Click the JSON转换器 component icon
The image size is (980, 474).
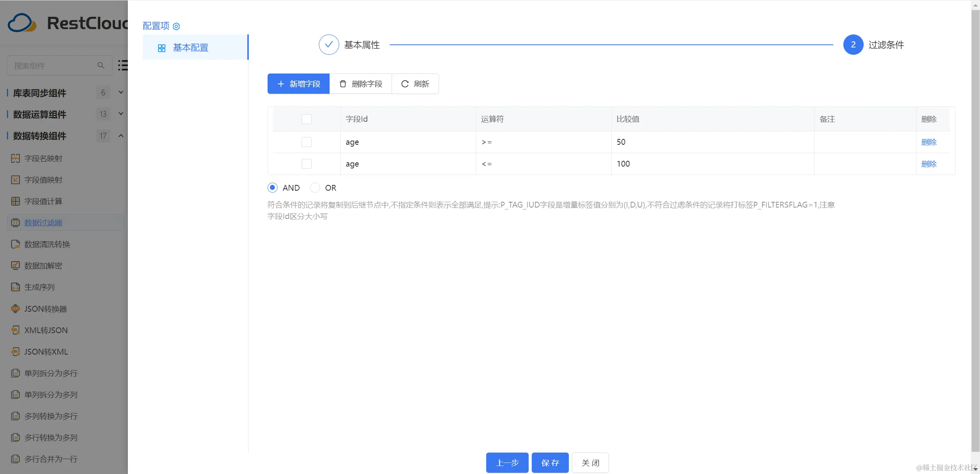[15, 309]
